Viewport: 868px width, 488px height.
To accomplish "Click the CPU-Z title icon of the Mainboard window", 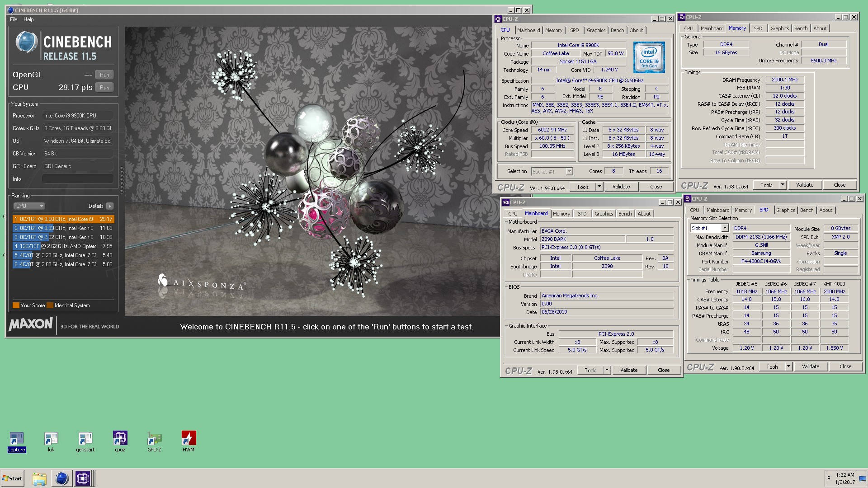I will [x=506, y=202].
